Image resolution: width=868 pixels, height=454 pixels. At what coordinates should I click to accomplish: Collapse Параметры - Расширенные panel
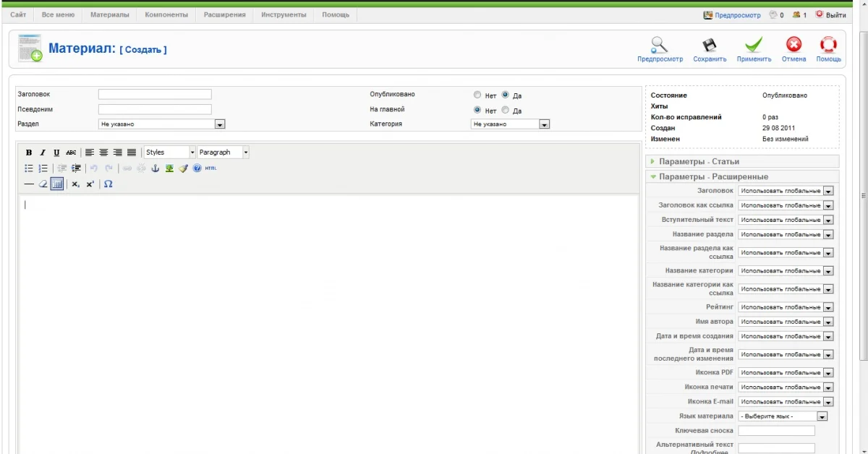[742, 176]
